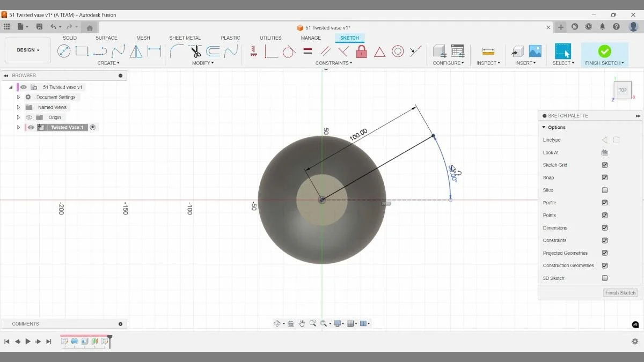Disable the Sketch Grid checkbox

coord(604,165)
